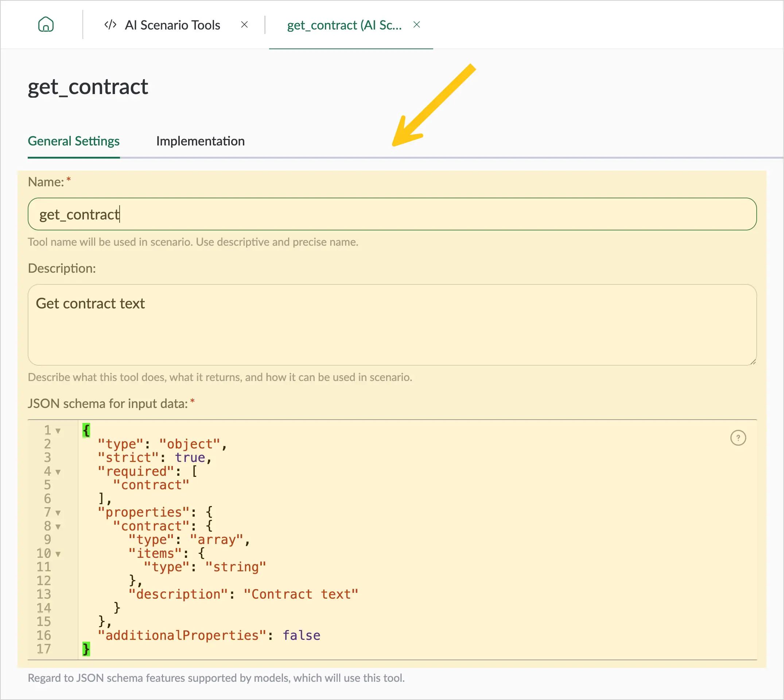The width and height of the screenshot is (784, 700).
Task: Close the get_contract tab
Action: click(x=417, y=25)
